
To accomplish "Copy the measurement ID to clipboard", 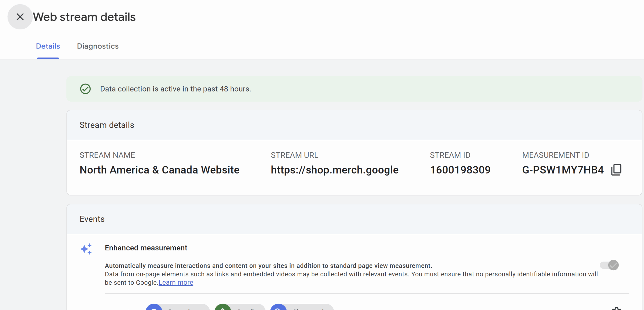I will 616,170.
